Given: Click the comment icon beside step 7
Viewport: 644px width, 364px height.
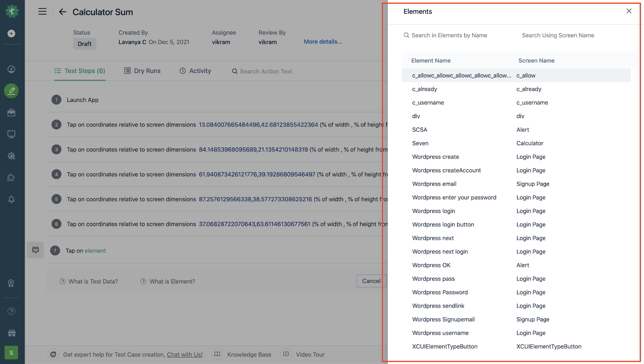Looking at the screenshot, I should pos(35,250).
